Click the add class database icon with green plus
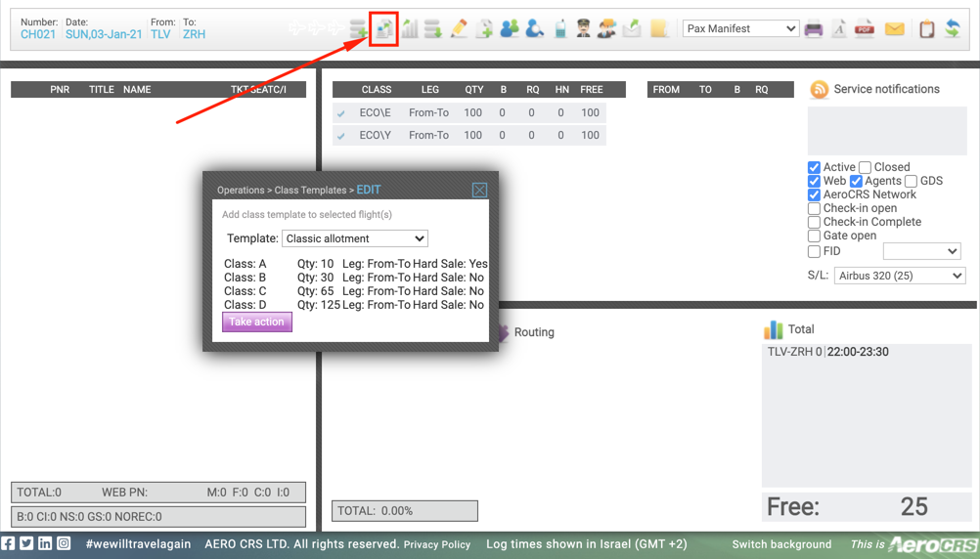 [x=359, y=28]
